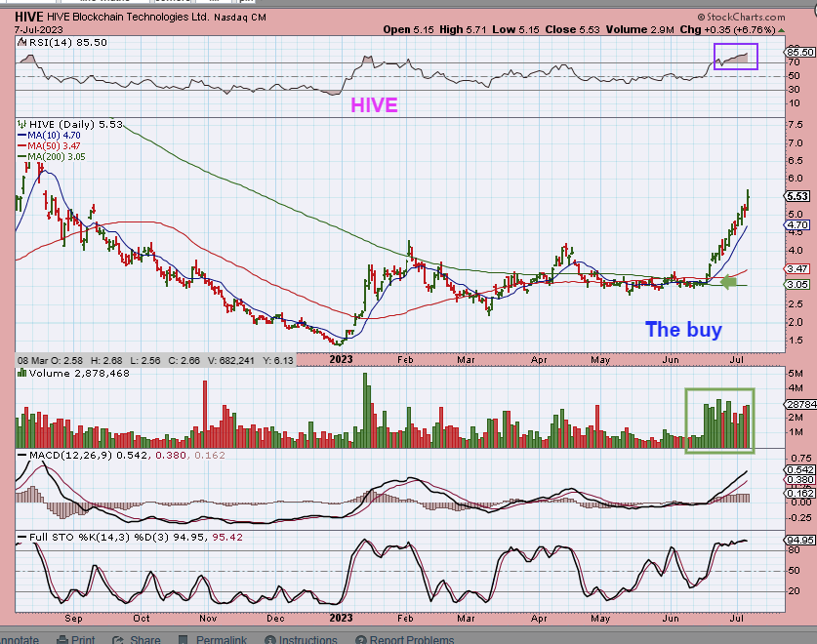Click the Share link
Image resolution: width=817 pixels, height=644 pixels.
coord(144,639)
